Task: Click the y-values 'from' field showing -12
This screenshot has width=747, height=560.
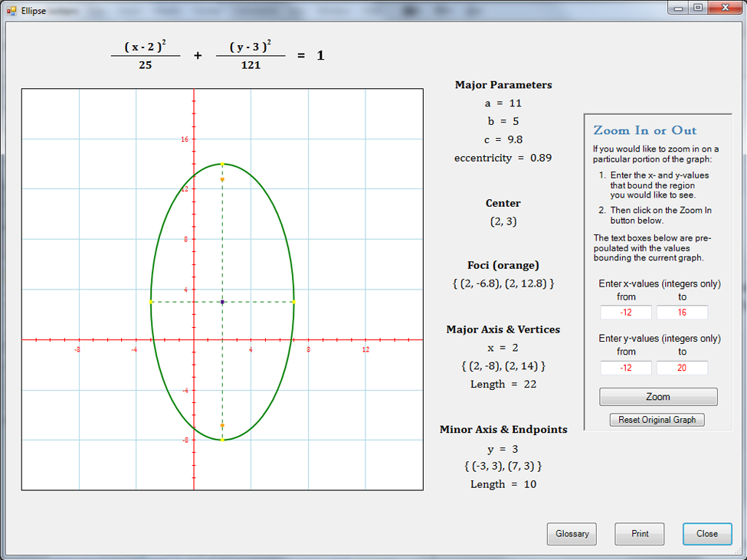Action: pos(626,368)
